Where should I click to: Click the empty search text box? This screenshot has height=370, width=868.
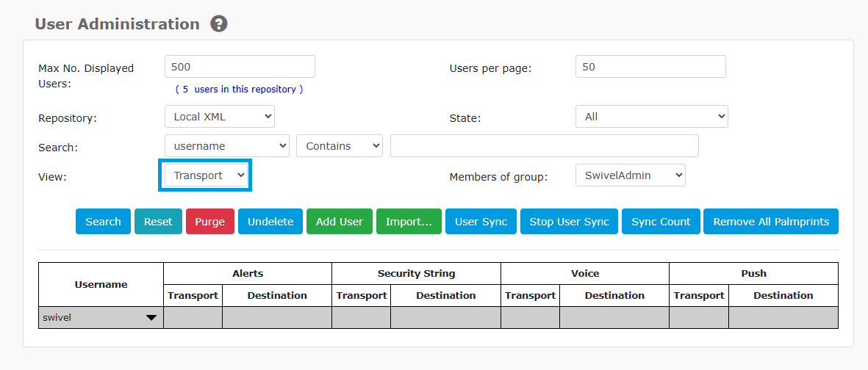click(x=544, y=146)
